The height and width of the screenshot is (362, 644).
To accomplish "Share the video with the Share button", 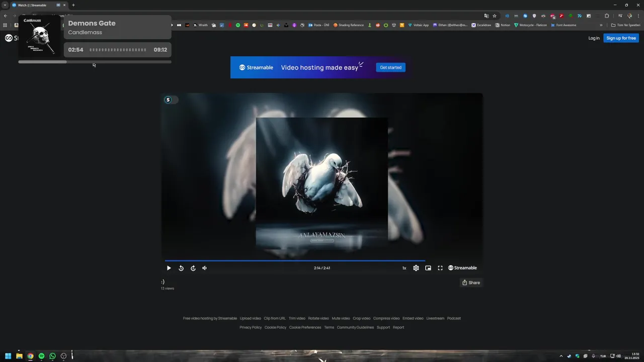I will [x=471, y=283].
